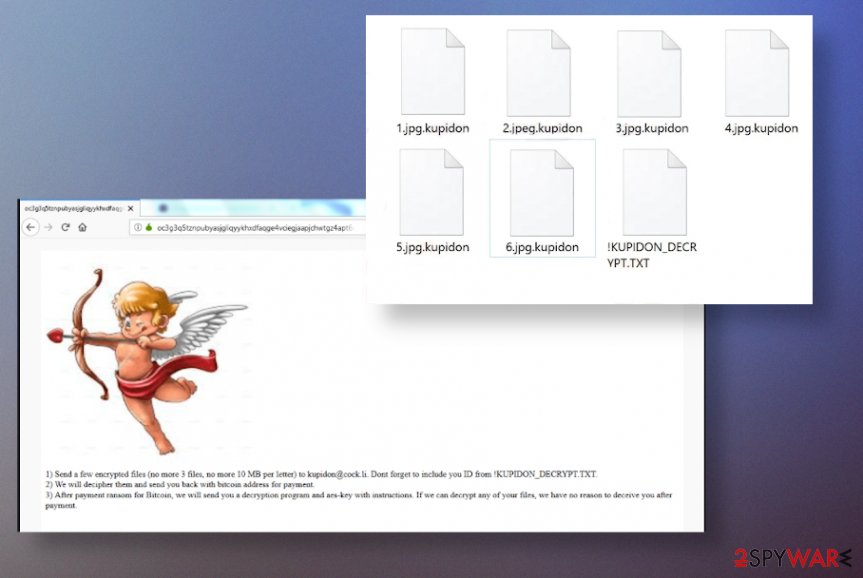Image resolution: width=863 pixels, height=578 pixels.
Task: Open the !KUPIDON_DECRYPT.TXT file icon
Action: [654, 192]
